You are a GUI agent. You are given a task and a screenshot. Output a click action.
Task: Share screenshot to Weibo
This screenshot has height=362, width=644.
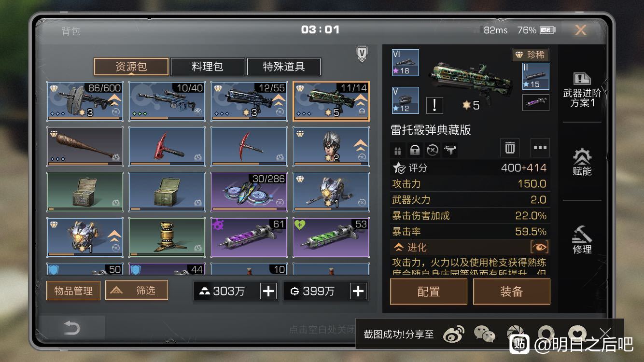453,334
